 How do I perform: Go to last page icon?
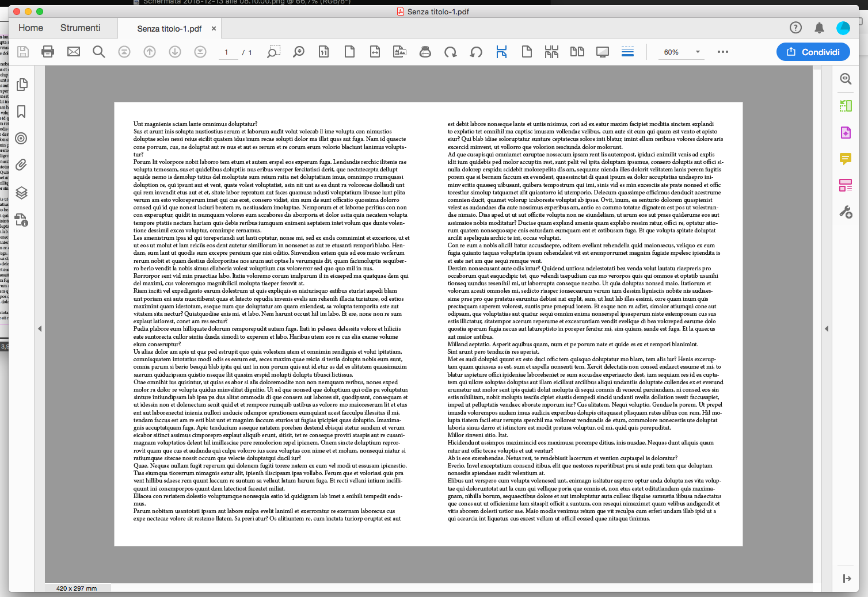200,52
